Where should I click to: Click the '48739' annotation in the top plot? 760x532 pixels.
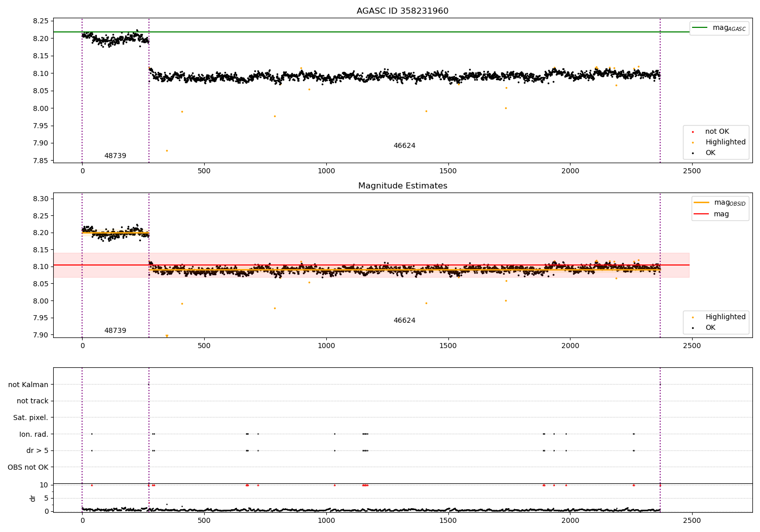click(115, 156)
